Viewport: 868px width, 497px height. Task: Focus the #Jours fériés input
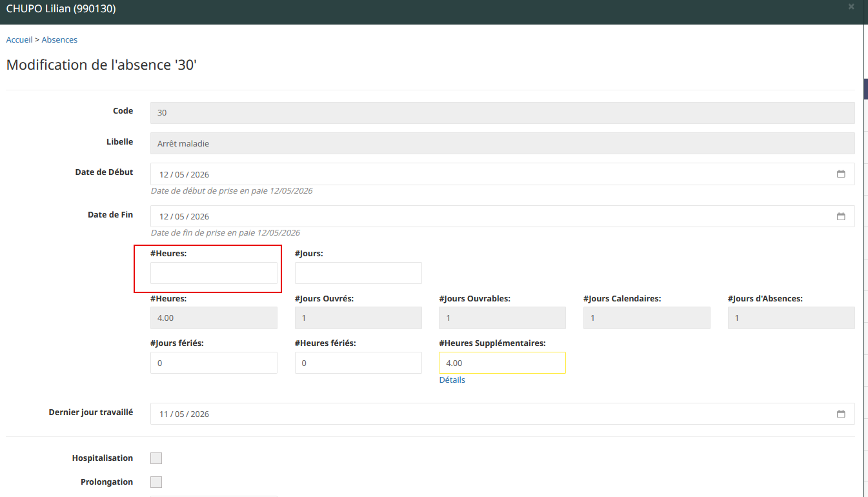pos(214,363)
